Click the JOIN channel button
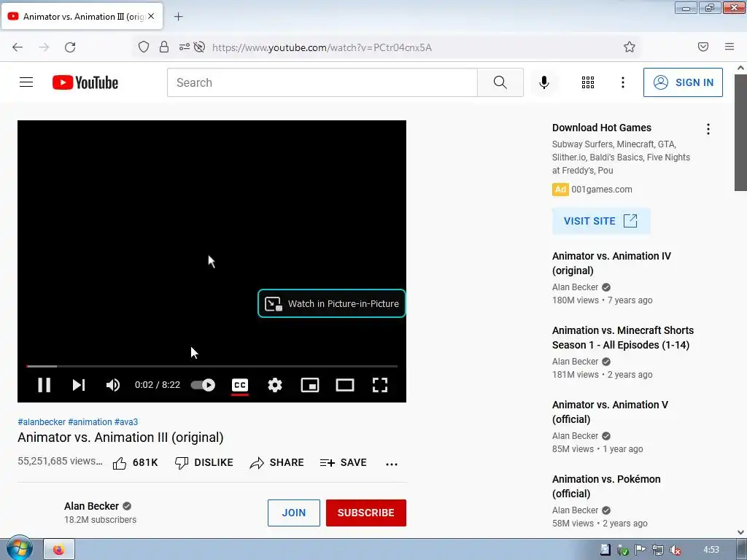 click(x=294, y=513)
